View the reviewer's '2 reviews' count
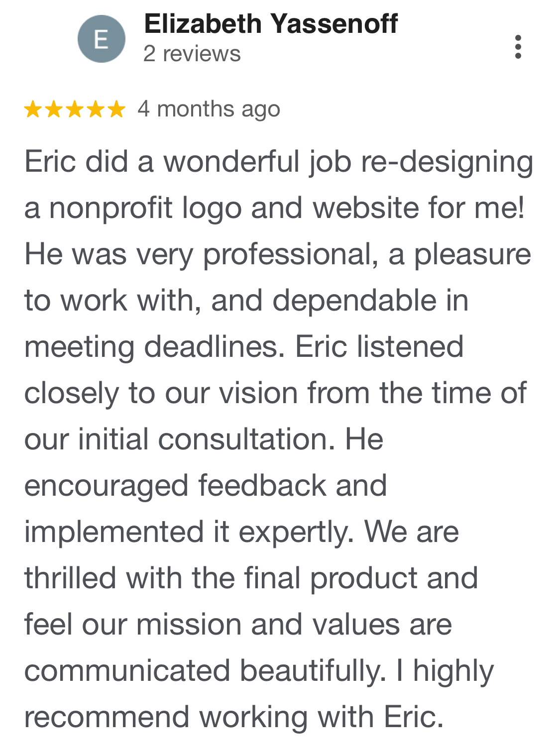The image size is (560, 753). pyautogui.click(x=192, y=54)
